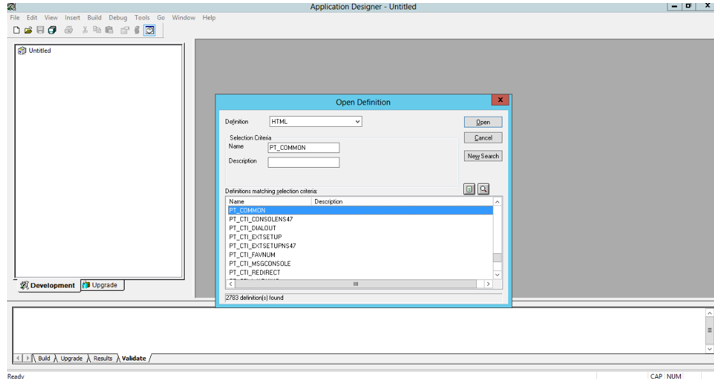
Task: Open the Debug menu
Action: point(118,17)
